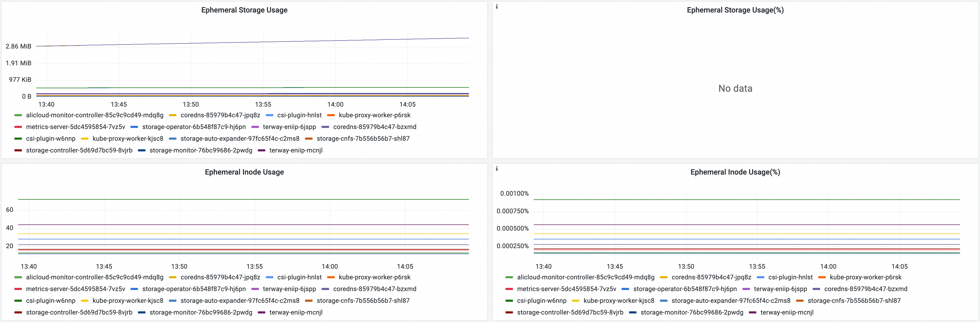Open the Ephemeral Inode Usage(%) panel title menu
This screenshot has height=322, width=980.
point(735,172)
